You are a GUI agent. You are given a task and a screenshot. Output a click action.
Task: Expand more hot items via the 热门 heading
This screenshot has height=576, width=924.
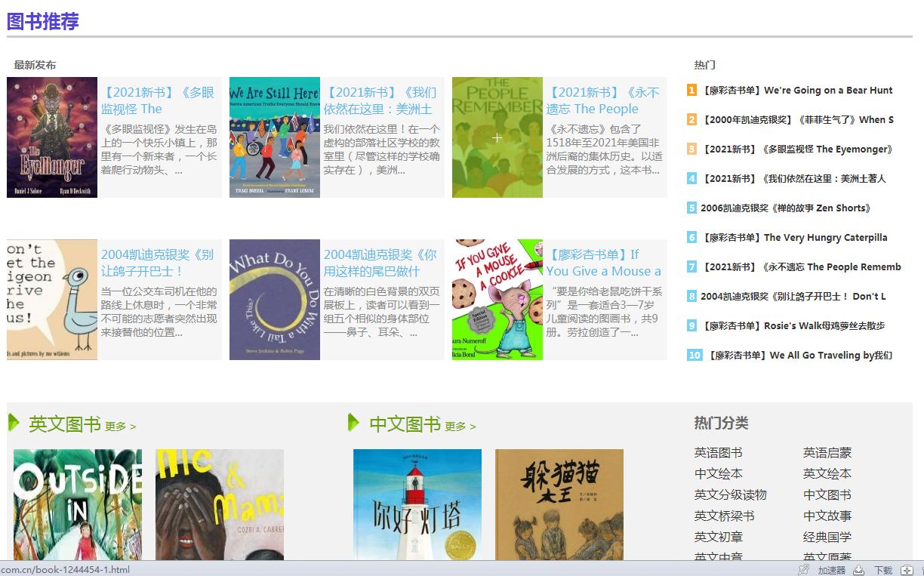pos(704,65)
